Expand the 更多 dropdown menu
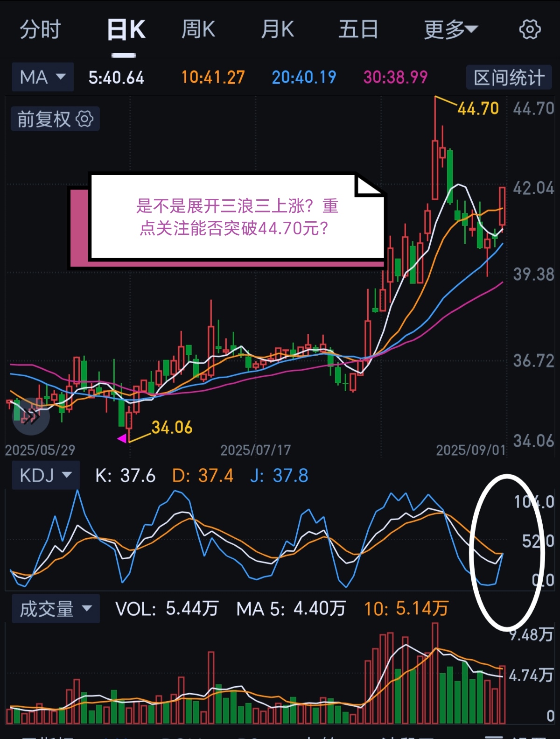Image resolution: width=560 pixels, height=739 pixels. tap(451, 30)
